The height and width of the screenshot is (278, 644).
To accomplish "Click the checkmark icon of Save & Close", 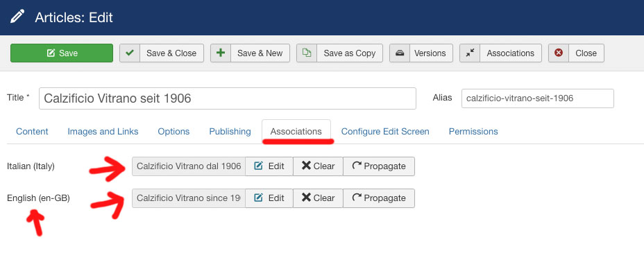I will (x=130, y=53).
